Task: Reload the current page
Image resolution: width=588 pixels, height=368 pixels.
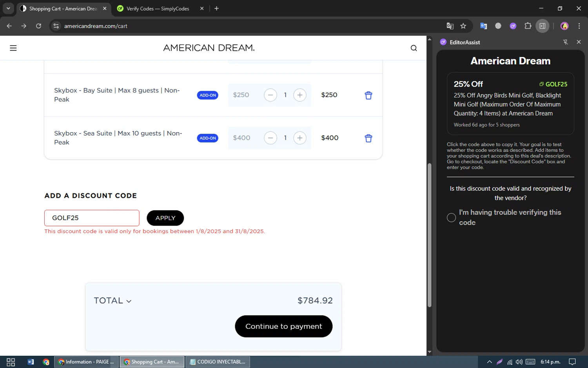Action: (38, 26)
